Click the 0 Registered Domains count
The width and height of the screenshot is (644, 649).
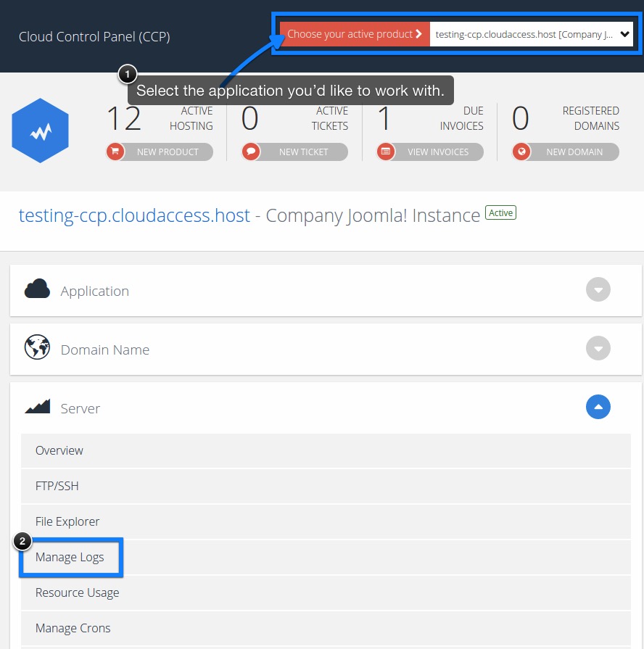[521, 118]
